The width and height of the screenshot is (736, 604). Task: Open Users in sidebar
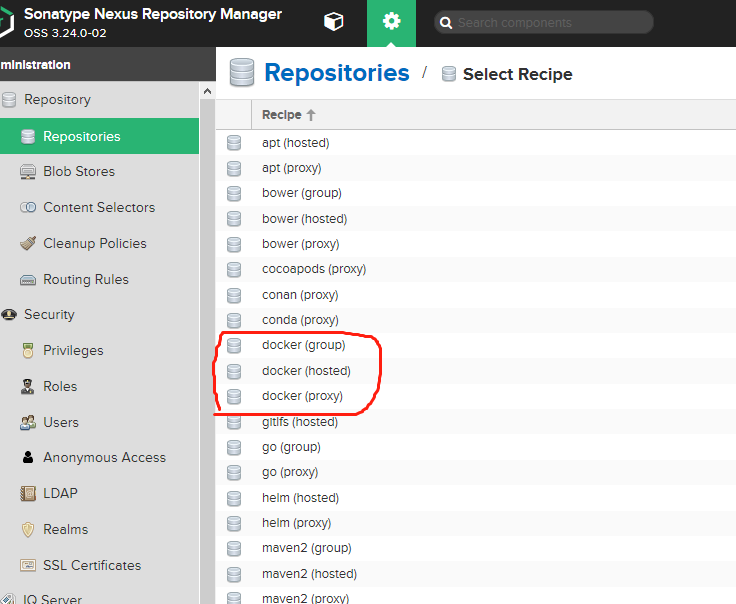(x=61, y=422)
